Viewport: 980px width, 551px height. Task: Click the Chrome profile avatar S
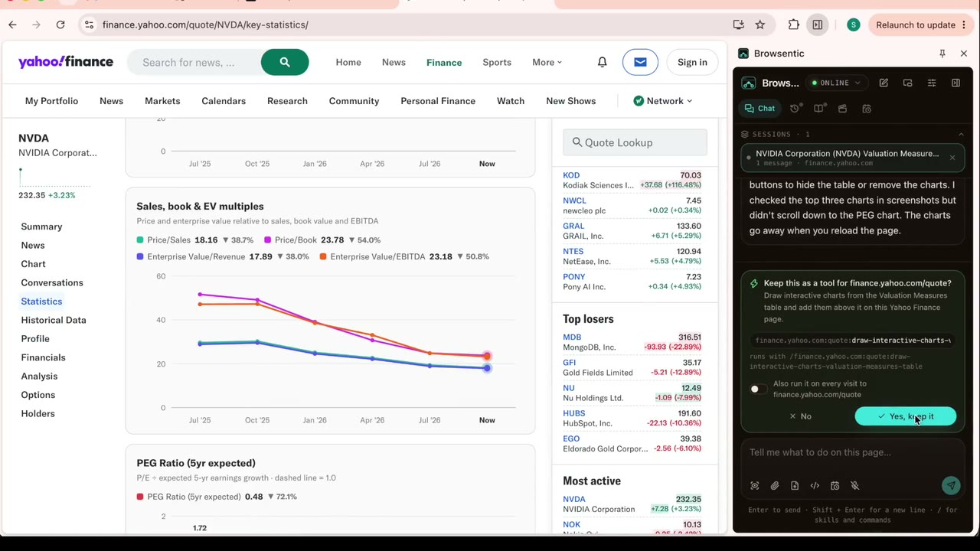[x=853, y=24]
